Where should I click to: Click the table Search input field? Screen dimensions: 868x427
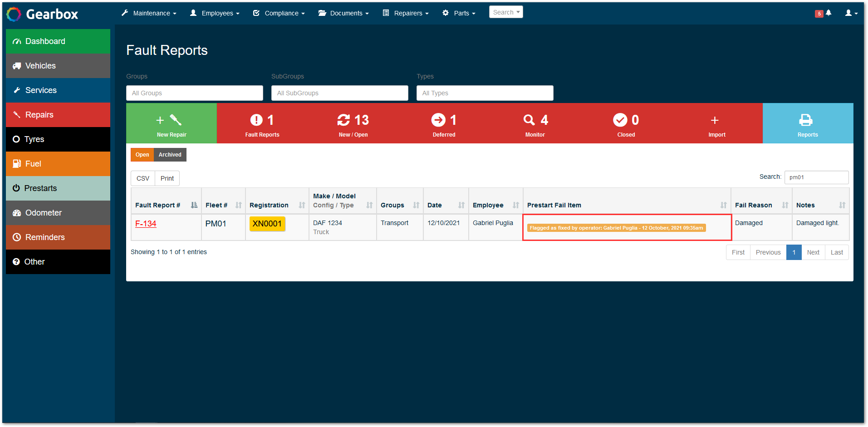click(816, 177)
